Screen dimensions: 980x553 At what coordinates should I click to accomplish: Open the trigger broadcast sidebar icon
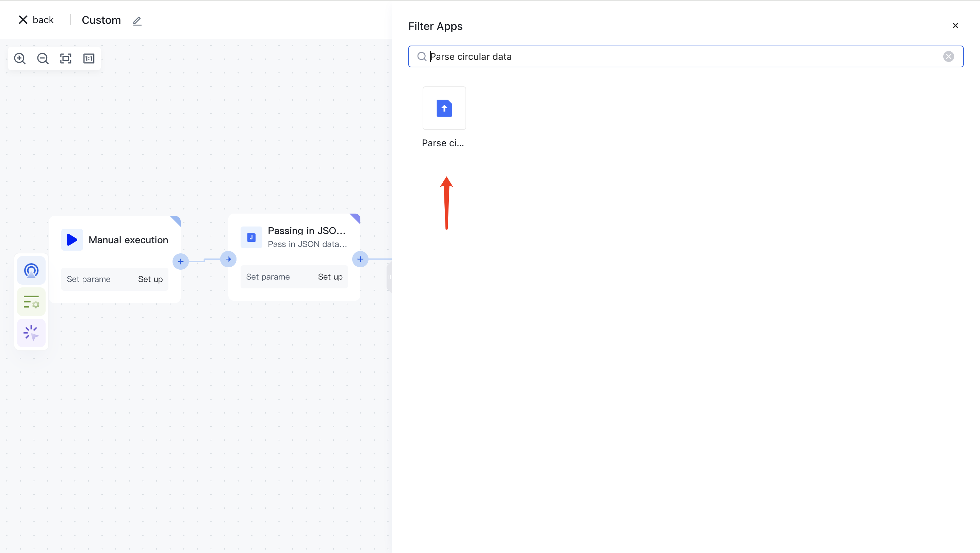pos(31,271)
